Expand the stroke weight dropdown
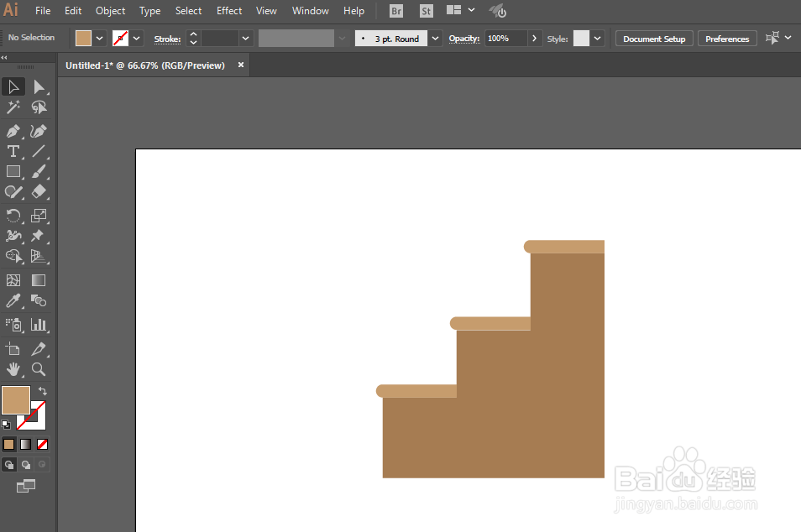 tap(246, 39)
